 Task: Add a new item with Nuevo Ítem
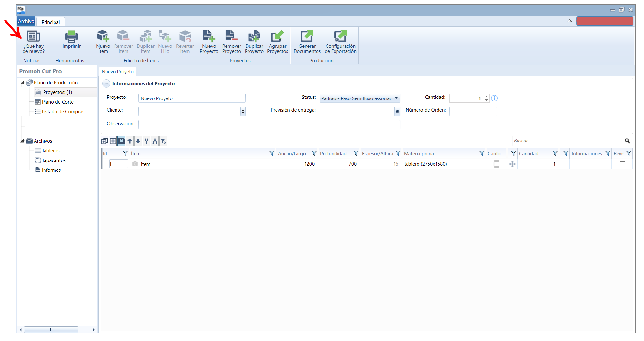coord(103,42)
